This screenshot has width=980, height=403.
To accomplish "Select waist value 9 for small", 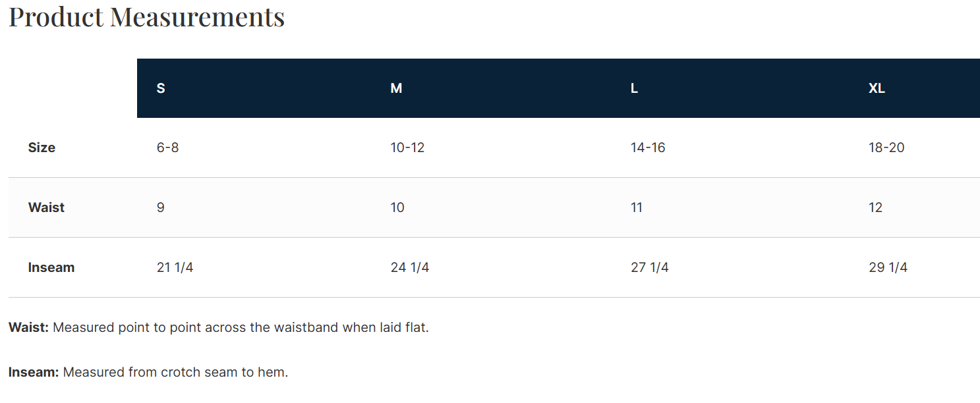I will (161, 207).
